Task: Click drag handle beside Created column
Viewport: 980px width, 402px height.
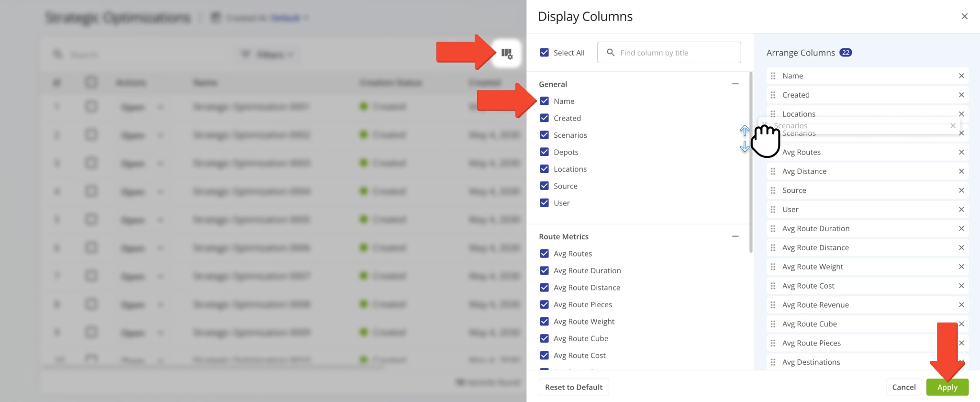Action: click(773, 95)
